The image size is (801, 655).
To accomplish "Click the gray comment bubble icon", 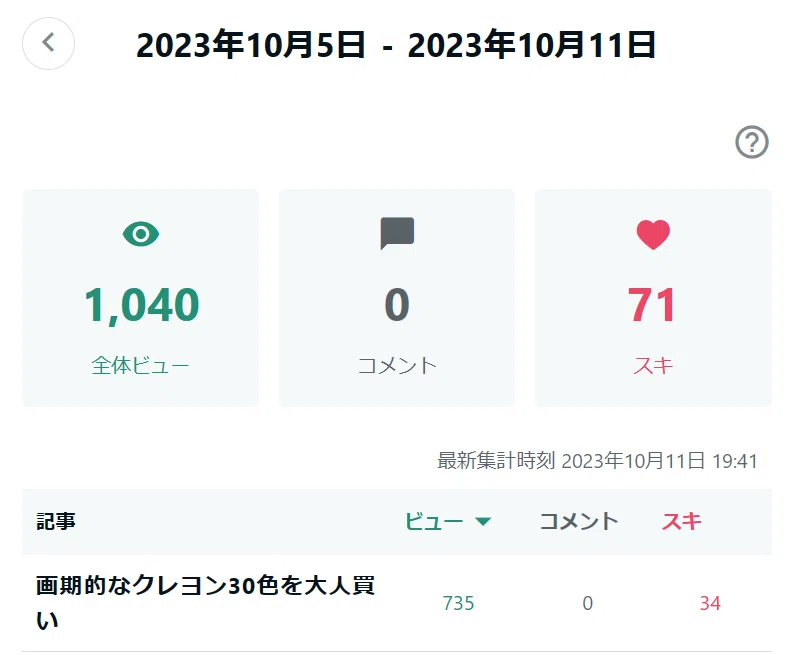I will click(x=397, y=233).
